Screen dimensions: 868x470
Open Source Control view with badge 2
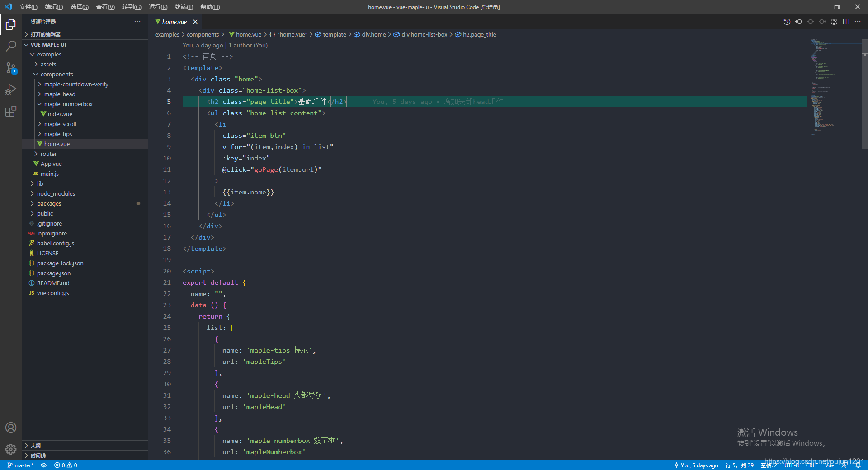tap(11, 68)
